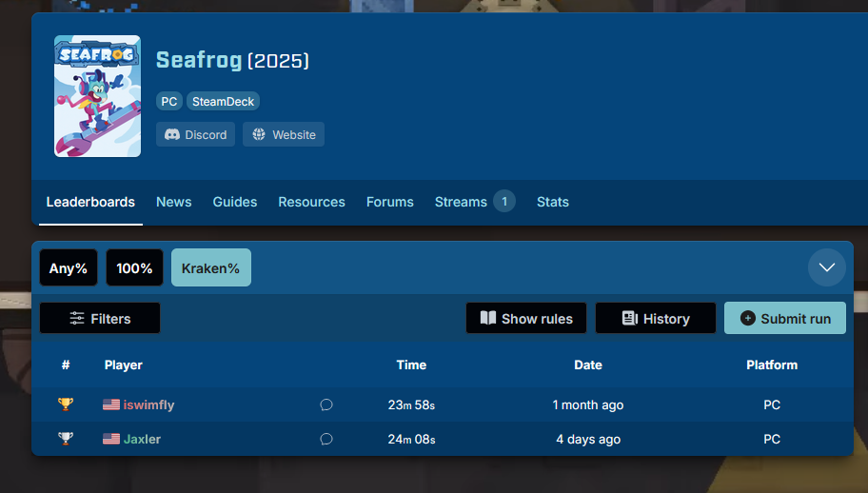
Task: Open the run History
Action: tap(656, 318)
